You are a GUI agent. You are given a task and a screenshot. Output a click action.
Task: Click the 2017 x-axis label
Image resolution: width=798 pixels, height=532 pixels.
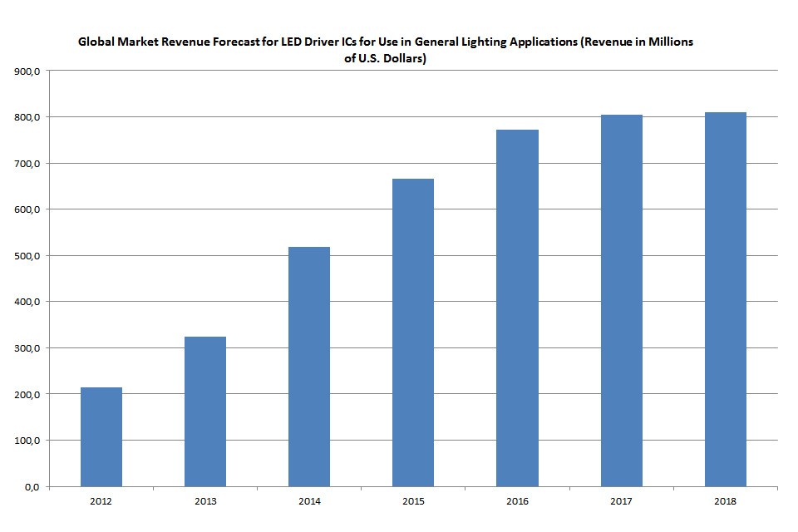(622, 501)
